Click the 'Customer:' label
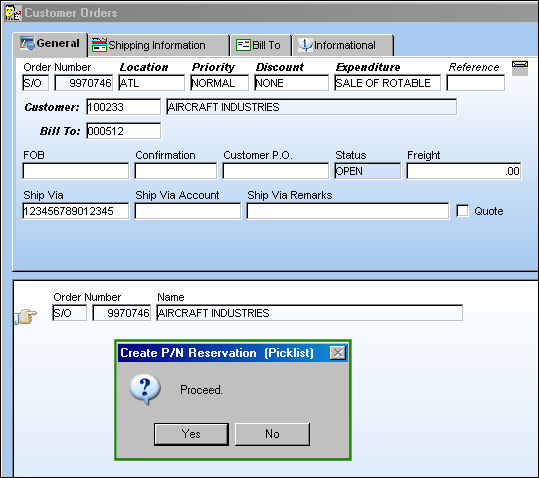Viewport: 539px width, 478px height. click(52, 107)
